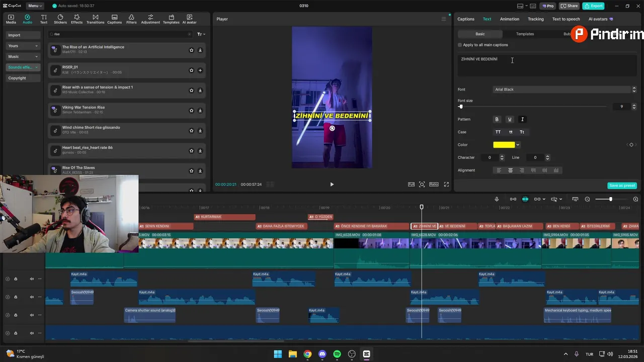Set case to title case Tt
The width and height of the screenshot is (644, 362).
click(x=522, y=132)
